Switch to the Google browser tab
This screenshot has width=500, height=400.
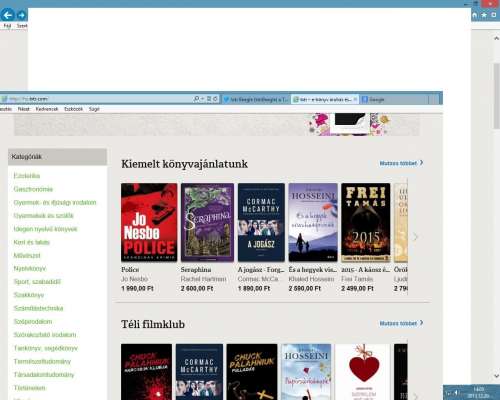coord(394,99)
